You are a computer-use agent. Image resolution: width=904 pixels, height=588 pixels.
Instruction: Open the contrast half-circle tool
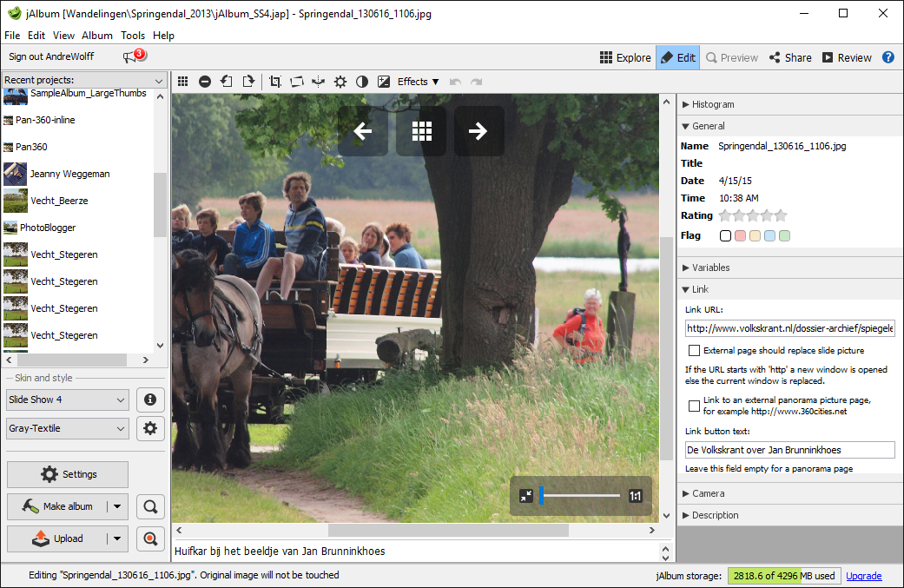362,82
